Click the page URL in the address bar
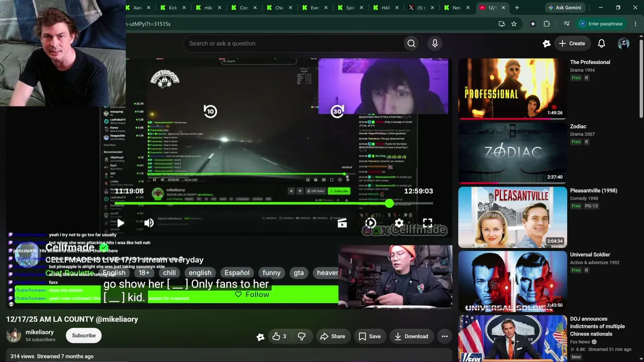The height and width of the screenshot is (362, 644). click(x=148, y=24)
